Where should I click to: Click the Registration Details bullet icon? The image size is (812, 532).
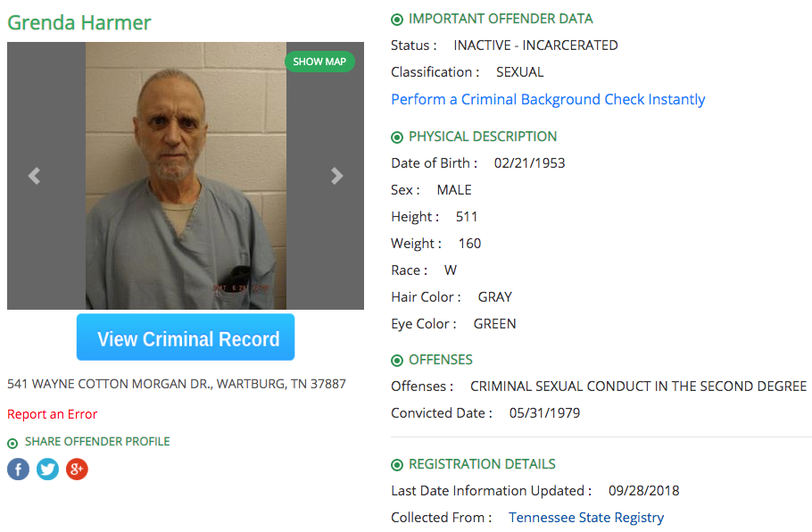coord(397,465)
